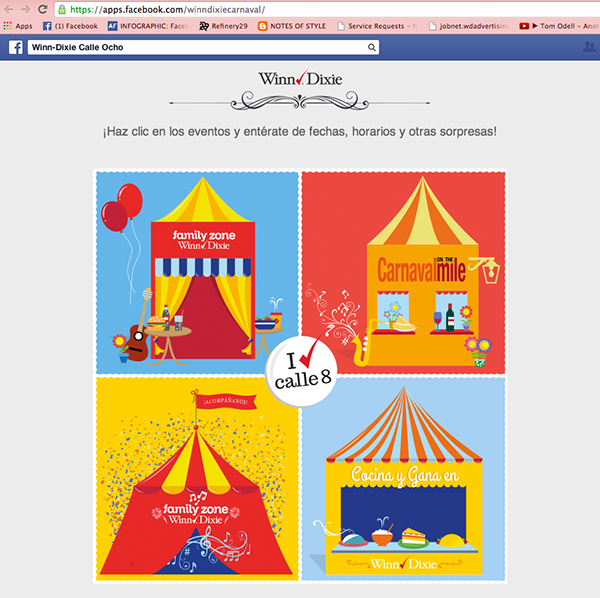Click the I love calle 8 badge
Screen dimensions: 600x598
[302, 372]
